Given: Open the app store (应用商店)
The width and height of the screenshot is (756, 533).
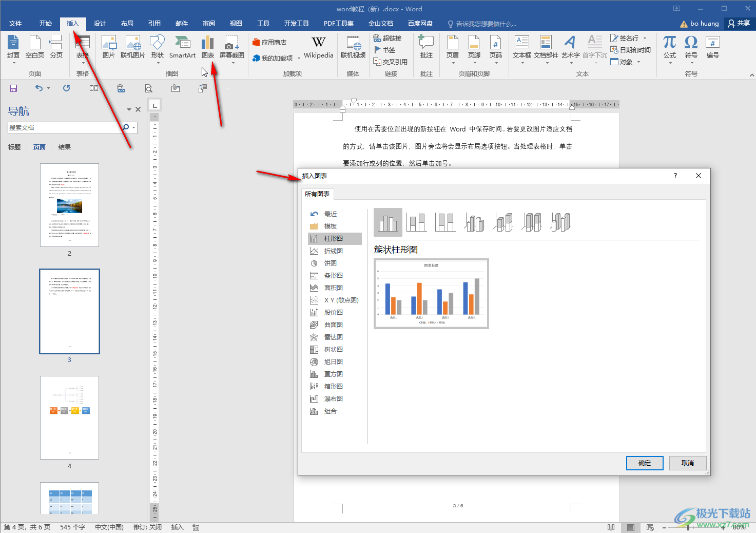Looking at the screenshot, I should pyautogui.click(x=270, y=42).
